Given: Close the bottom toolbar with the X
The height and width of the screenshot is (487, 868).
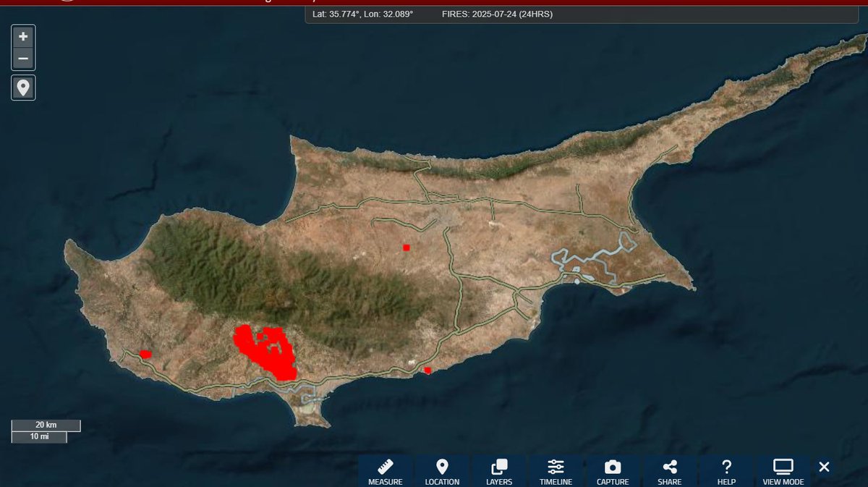Looking at the screenshot, I should tap(822, 466).
